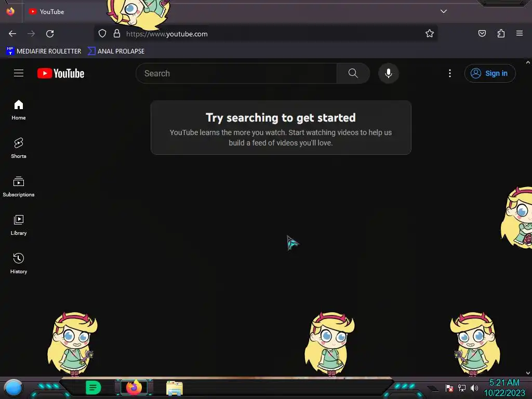This screenshot has width=532, height=399.
Task: Expand the list all tabs chevron
Action: point(444,11)
